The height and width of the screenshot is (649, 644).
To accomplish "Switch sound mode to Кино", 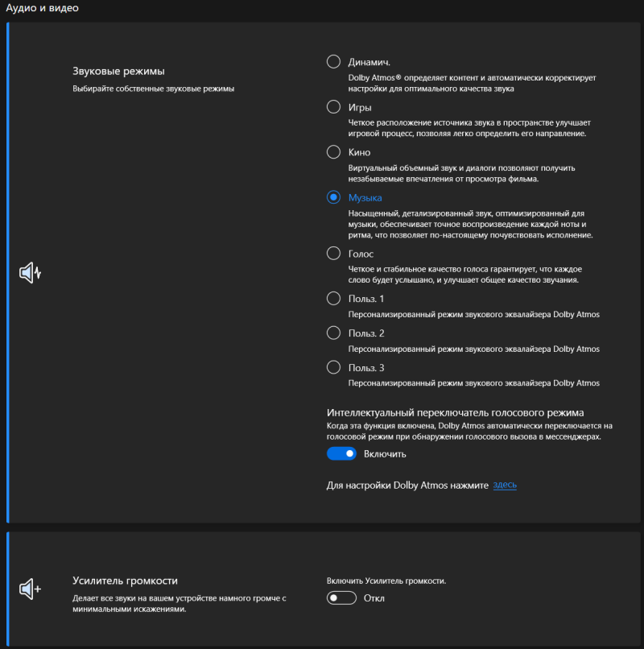I will click(333, 152).
